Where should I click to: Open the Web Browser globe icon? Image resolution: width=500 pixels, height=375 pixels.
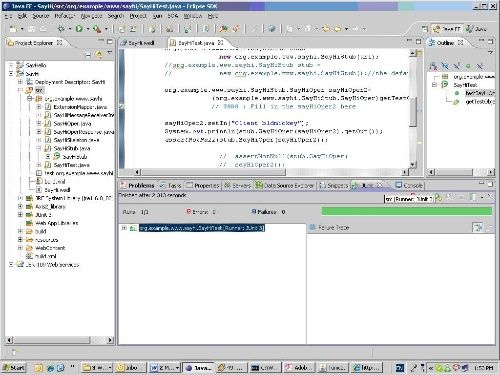click(272, 29)
